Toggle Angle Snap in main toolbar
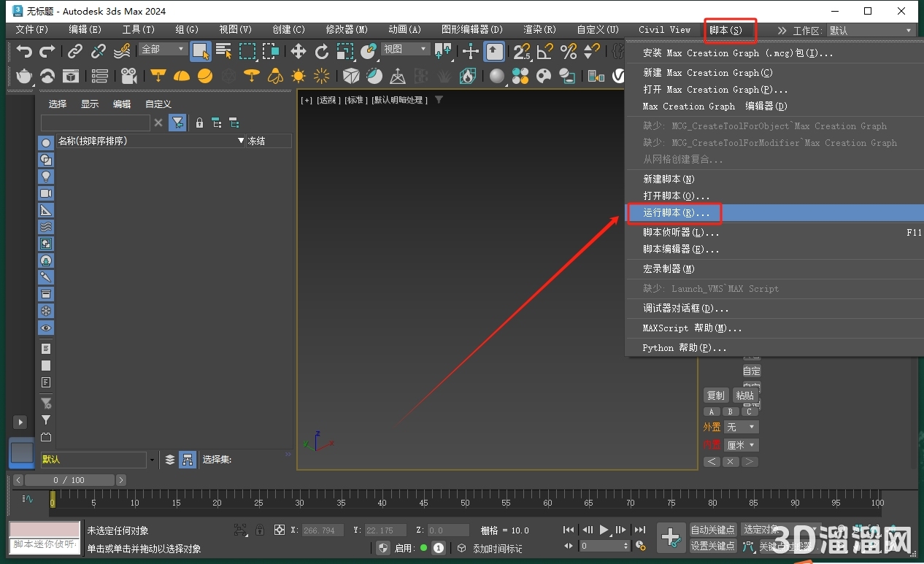The width and height of the screenshot is (924, 564). [545, 51]
